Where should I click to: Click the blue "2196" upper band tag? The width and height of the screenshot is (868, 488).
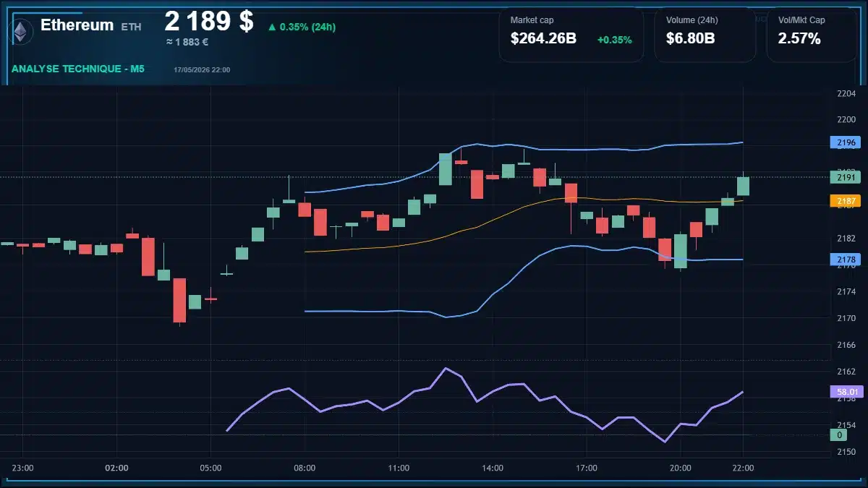845,142
